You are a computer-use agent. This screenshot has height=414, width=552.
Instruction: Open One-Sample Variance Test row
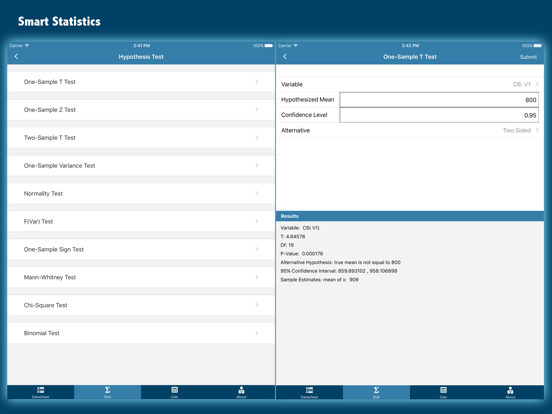(141, 165)
